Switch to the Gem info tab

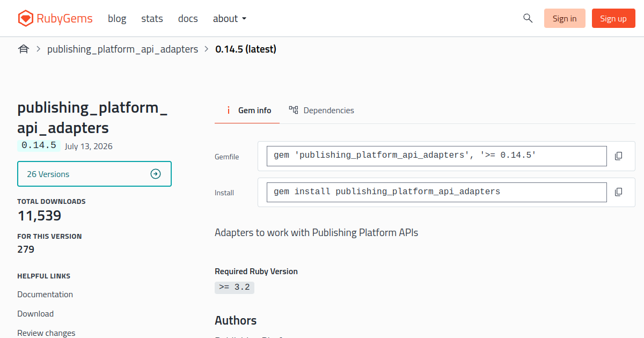(x=247, y=111)
